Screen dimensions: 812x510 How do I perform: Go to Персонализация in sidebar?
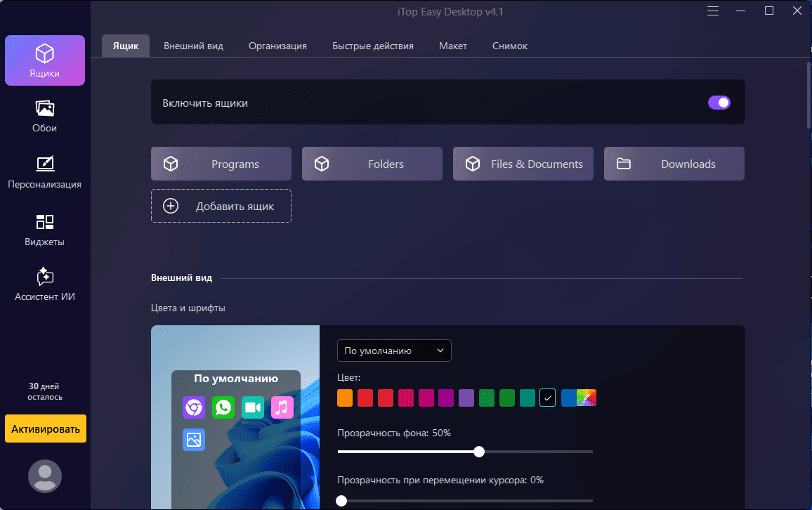click(x=44, y=172)
